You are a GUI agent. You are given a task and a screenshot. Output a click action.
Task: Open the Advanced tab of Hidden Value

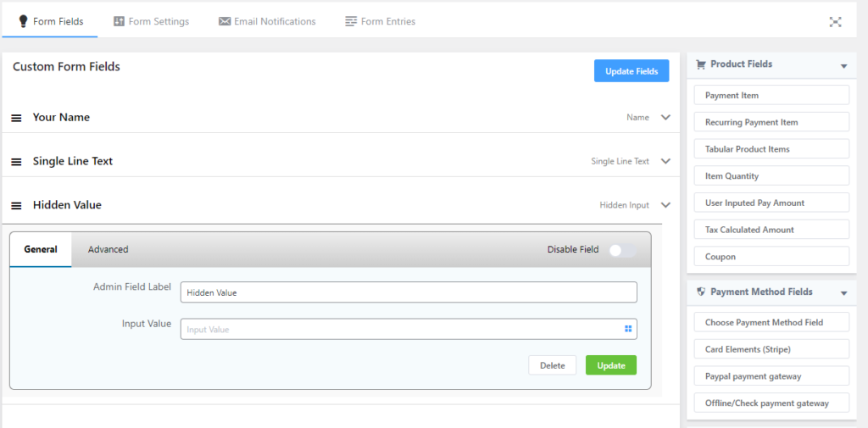pyautogui.click(x=108, y=249)
